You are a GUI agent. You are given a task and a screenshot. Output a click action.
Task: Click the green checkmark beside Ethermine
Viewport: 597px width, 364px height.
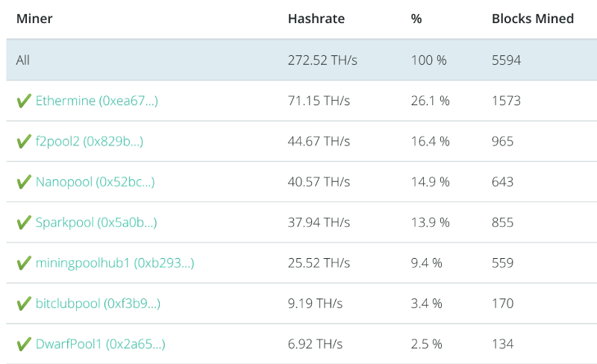point(24,101)
